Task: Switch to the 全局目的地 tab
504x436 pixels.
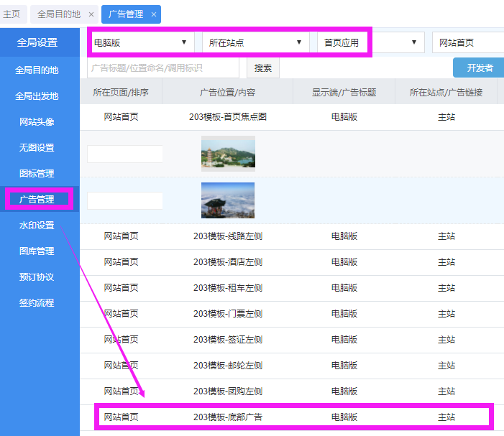Action: click(59, 14)
